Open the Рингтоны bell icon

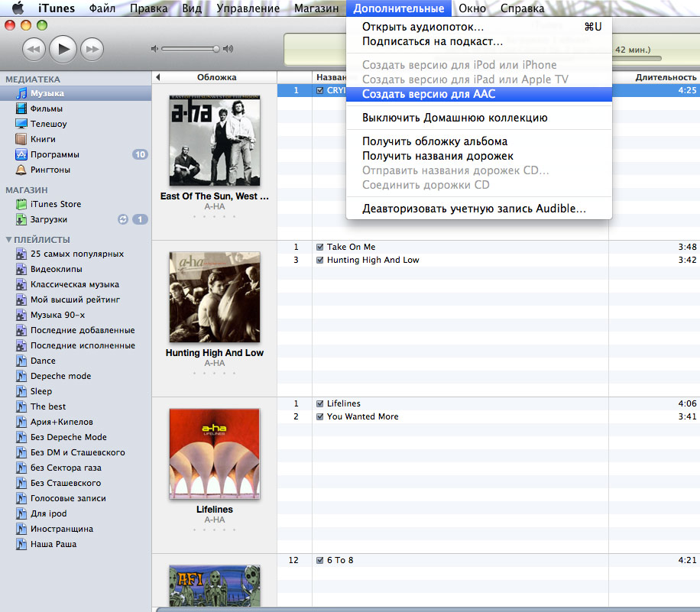point(21,170)
